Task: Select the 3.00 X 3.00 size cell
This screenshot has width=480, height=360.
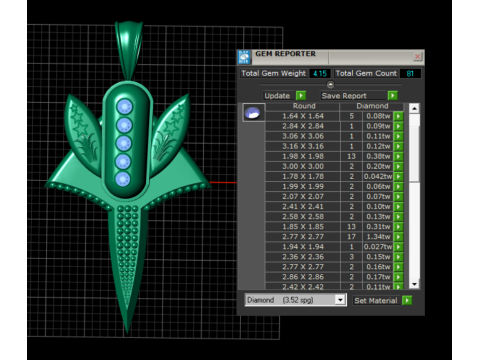Action: tap(303, 166)
